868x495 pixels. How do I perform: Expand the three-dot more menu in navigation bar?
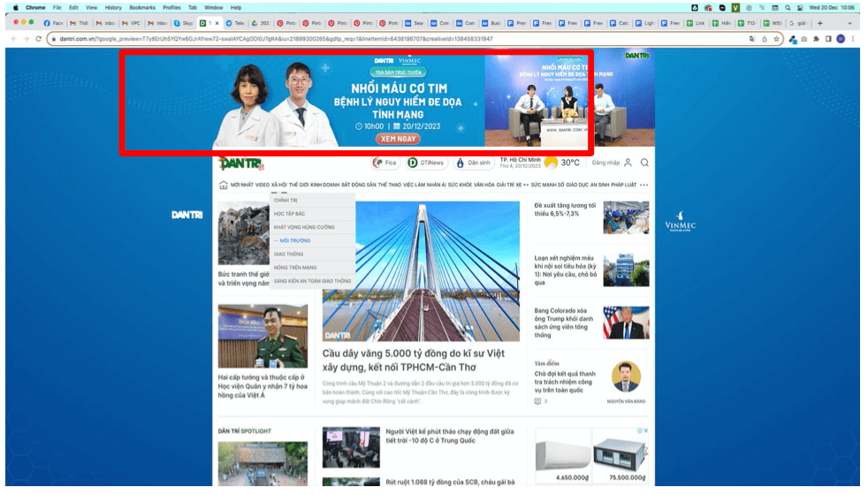pyautogui.click(x=643, y=185)
